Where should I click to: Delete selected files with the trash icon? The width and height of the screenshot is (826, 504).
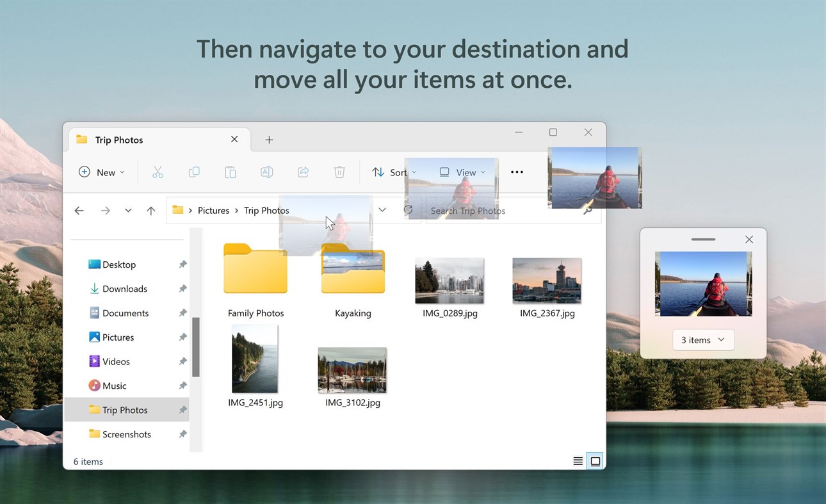point(339,172)
